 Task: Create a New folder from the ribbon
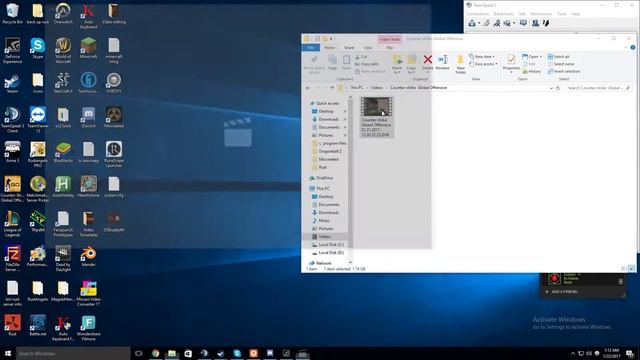(460, 64)
